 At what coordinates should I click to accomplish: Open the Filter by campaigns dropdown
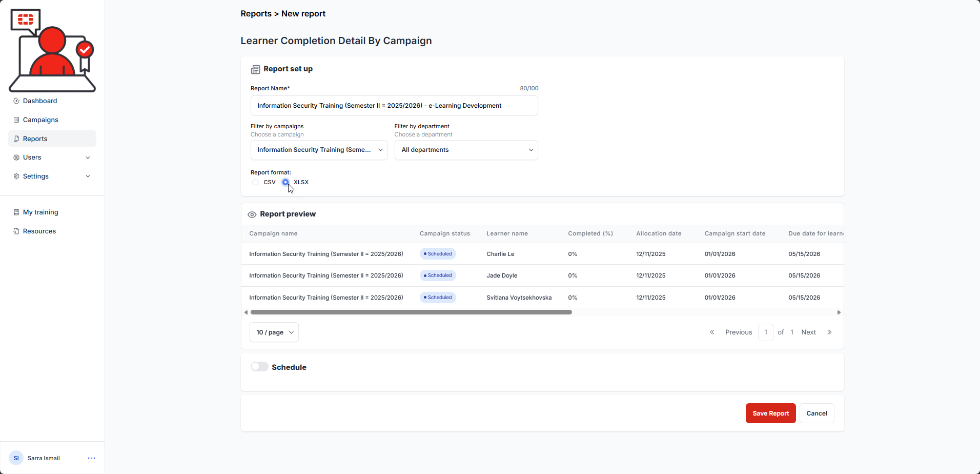coord(319,150)
